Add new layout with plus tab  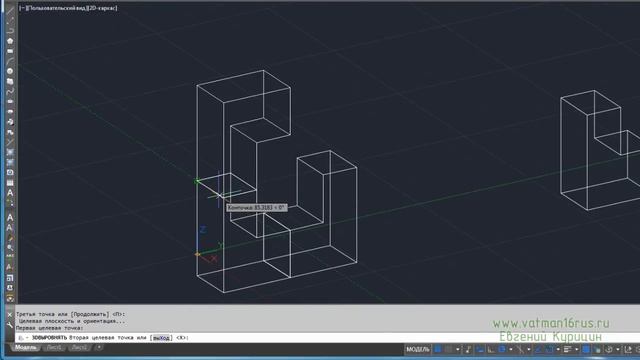coord(98,348)
